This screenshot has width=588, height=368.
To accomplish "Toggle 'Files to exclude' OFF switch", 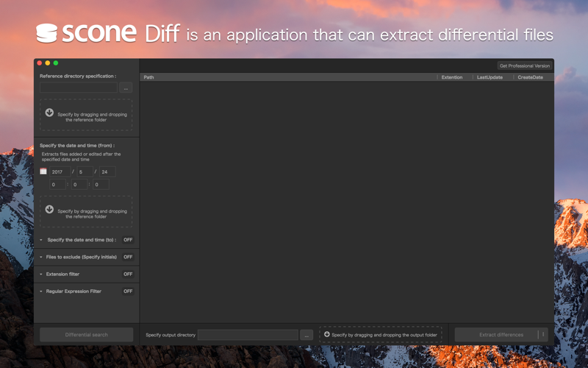I will coord(128,257).
